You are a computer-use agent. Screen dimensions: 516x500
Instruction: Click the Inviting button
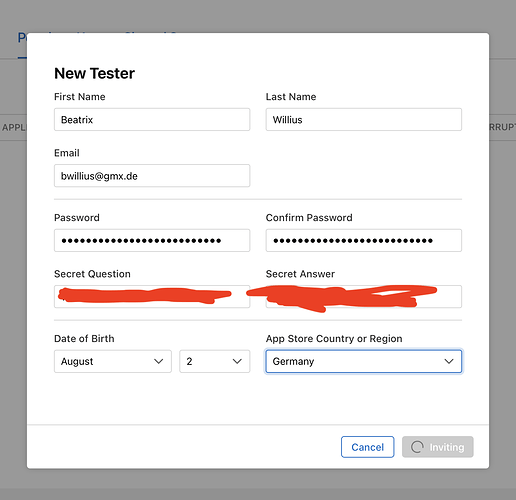(438, 447)
